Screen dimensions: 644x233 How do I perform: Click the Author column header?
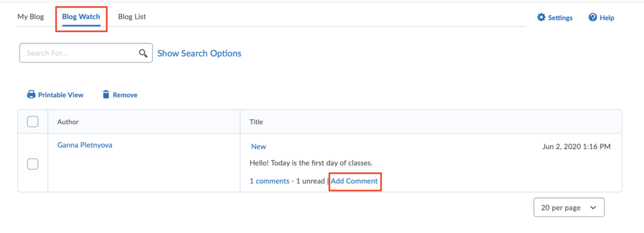(x=68, y=122)
